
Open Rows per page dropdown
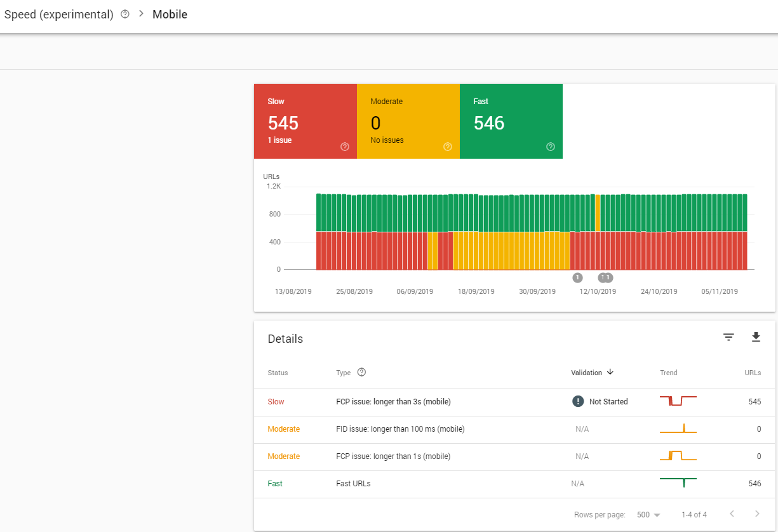648,514
